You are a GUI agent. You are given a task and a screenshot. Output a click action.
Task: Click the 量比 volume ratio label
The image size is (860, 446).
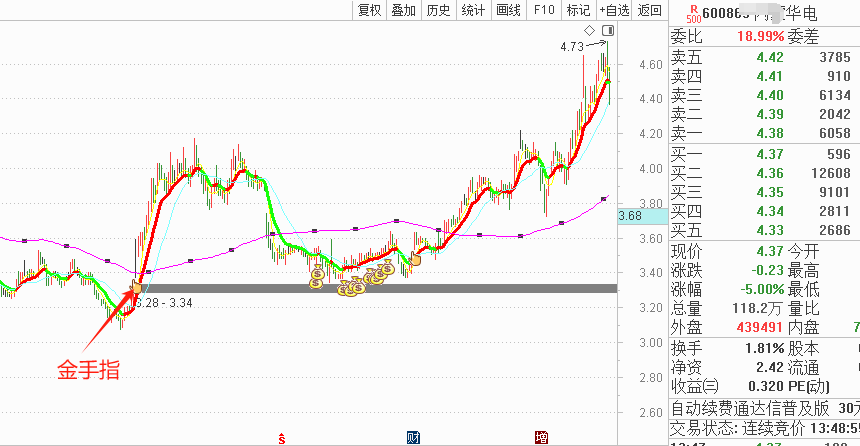(x=803, y=308)
